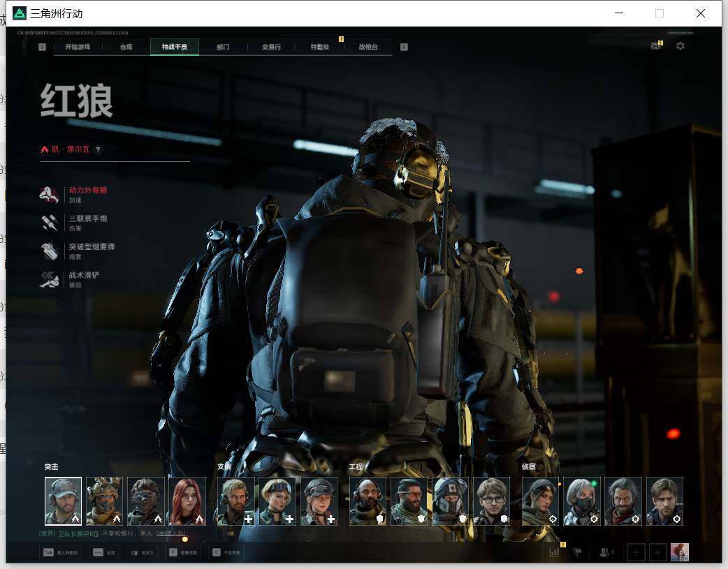Select the first 侦察 operator with dark hair
The image size is (728, 569).
[541, 501]
